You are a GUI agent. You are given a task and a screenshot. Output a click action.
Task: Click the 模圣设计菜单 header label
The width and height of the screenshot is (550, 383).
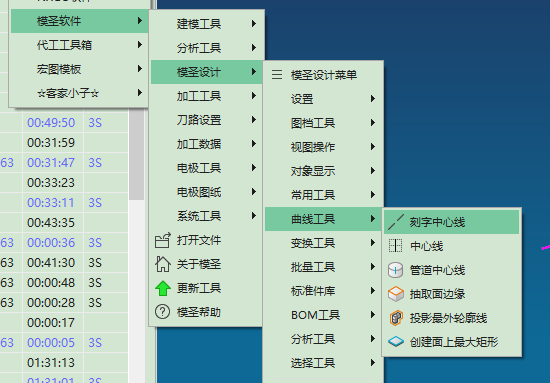click(324, 75)
